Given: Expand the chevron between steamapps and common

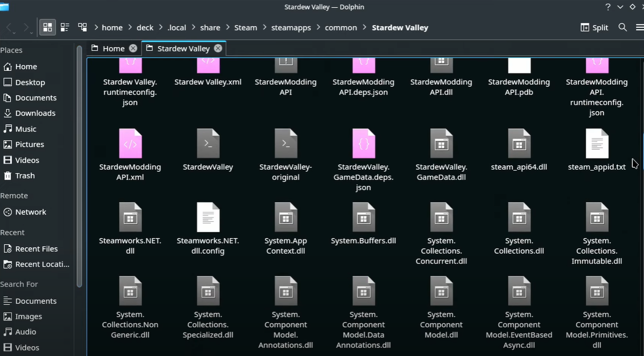Looking at the screenshot, I should tap(318, 28).
